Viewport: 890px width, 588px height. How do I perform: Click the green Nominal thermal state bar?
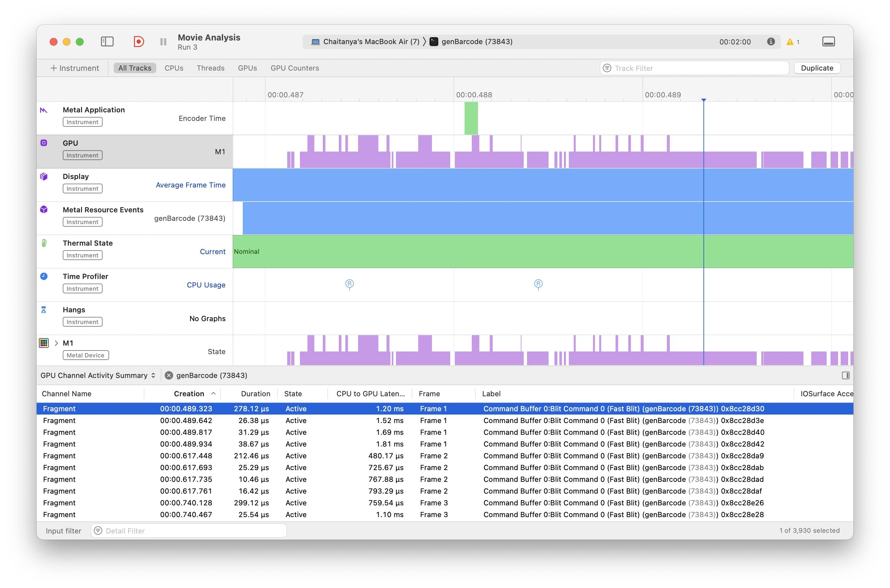[x=543, y=252]
